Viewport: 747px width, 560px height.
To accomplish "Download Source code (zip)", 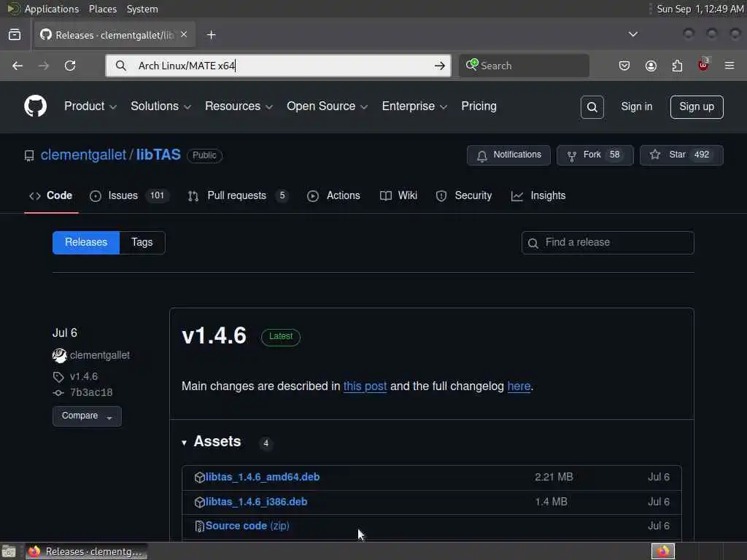I will (247, 526).
